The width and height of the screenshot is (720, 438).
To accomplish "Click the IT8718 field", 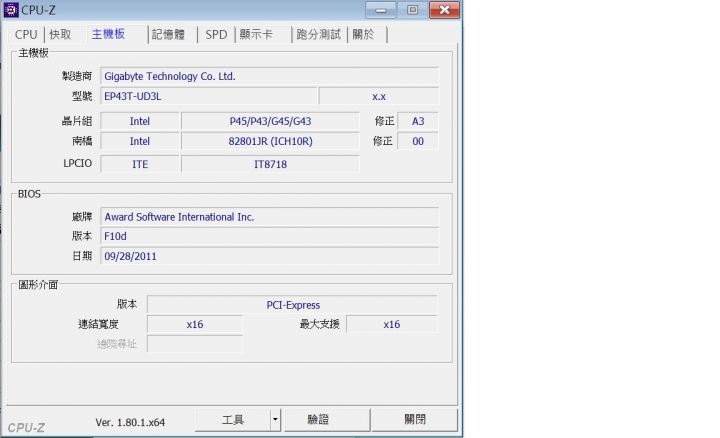I will pyautogui.click(x=270, y=164).
